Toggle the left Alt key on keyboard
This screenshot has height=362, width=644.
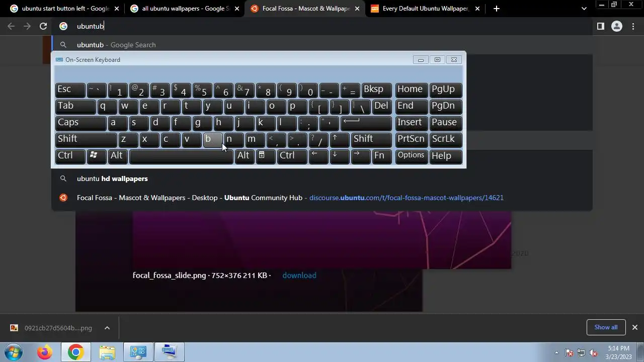click(x=118, y=156)
